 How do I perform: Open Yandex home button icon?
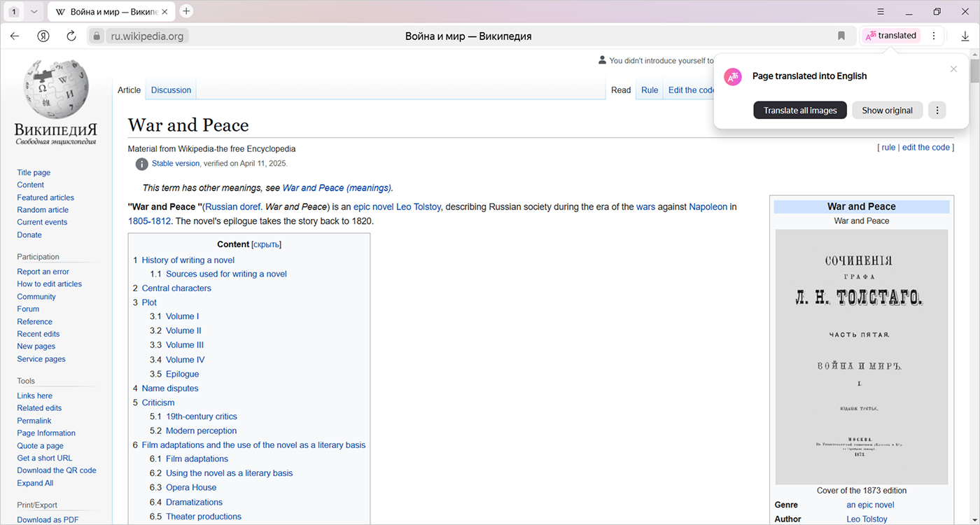[x=43, y=36]
